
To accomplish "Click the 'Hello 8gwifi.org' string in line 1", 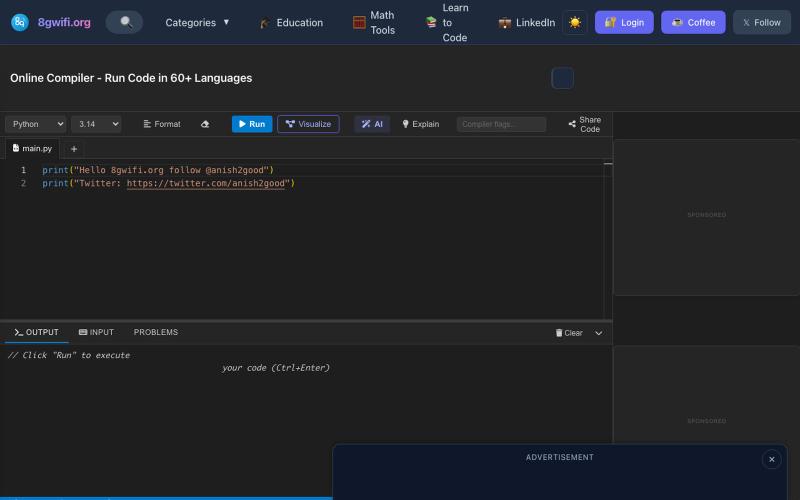I will click(171, 170).
